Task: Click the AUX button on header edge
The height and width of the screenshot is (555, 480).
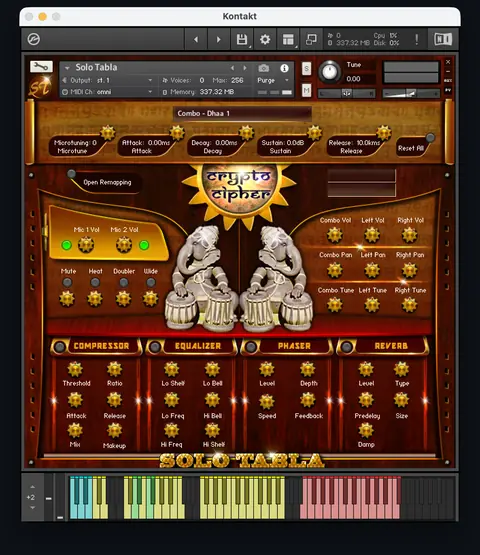Action: [x=448, y=81]
